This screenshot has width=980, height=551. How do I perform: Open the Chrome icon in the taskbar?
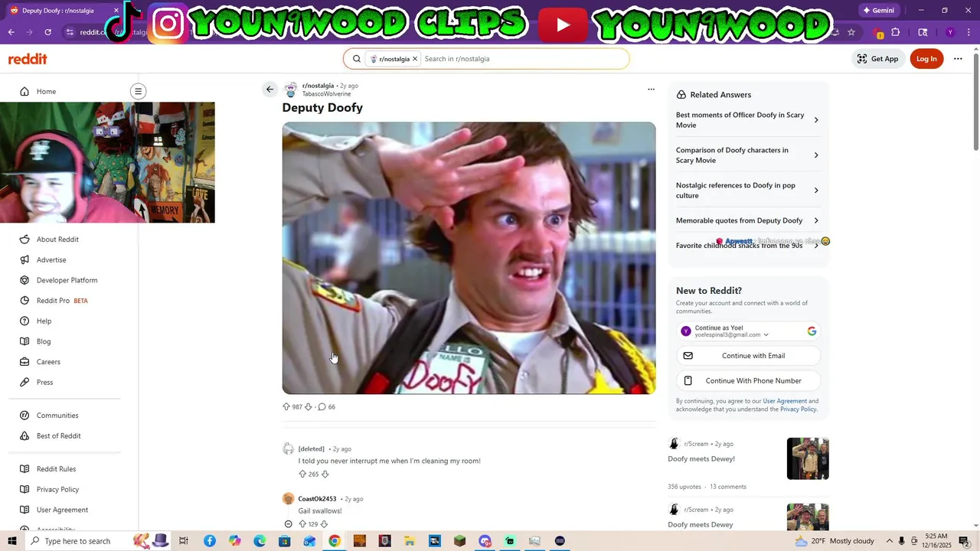click(335, 541)
